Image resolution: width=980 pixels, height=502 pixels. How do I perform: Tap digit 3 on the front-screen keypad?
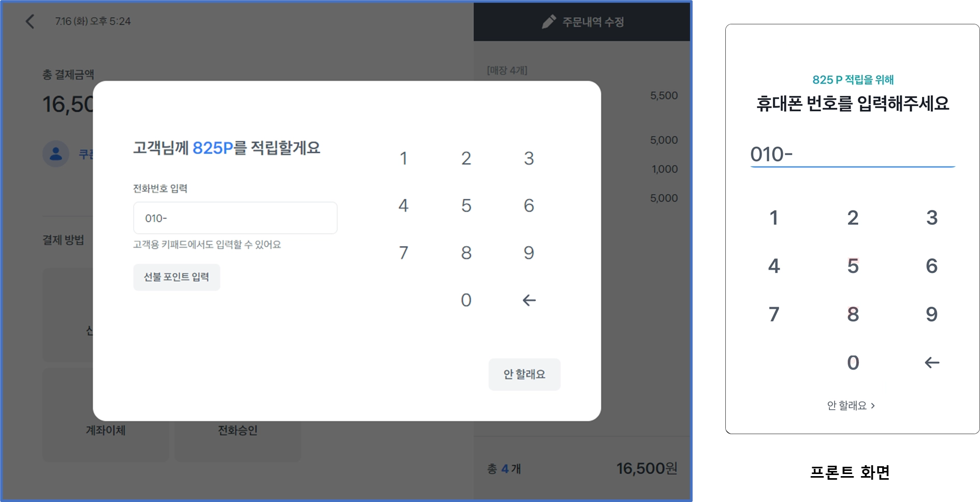(932, 218)
